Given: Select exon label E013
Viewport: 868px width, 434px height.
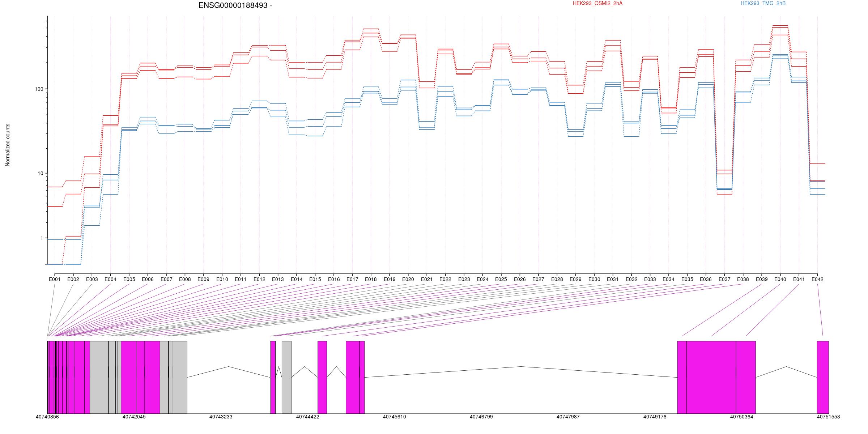Looking at the screenshot, I should tap(278, 279).
